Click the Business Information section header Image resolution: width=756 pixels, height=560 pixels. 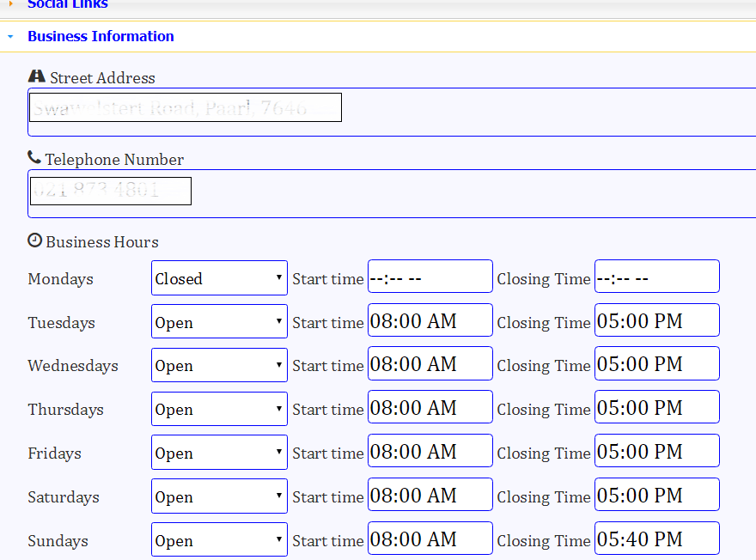point(101,36)
